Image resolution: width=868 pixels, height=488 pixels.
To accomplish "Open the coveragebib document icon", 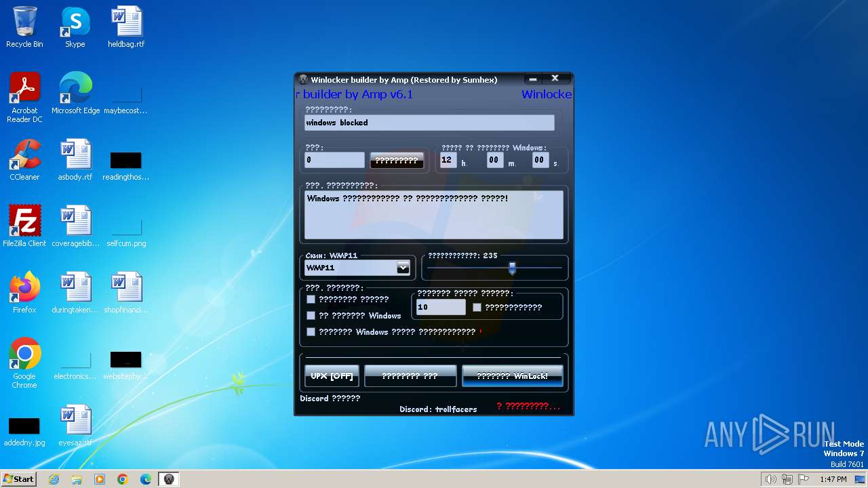I will pyautogui.click(x=75, y=226).
